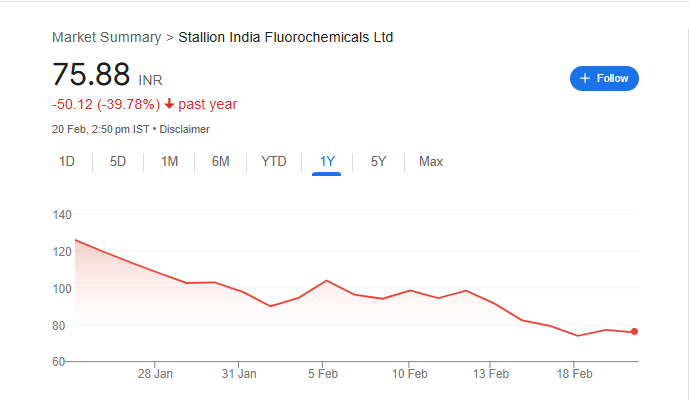This screenshot has height=400, width=689.
Task: Click the 10 Feb axis label
Action: pos(409,374)
